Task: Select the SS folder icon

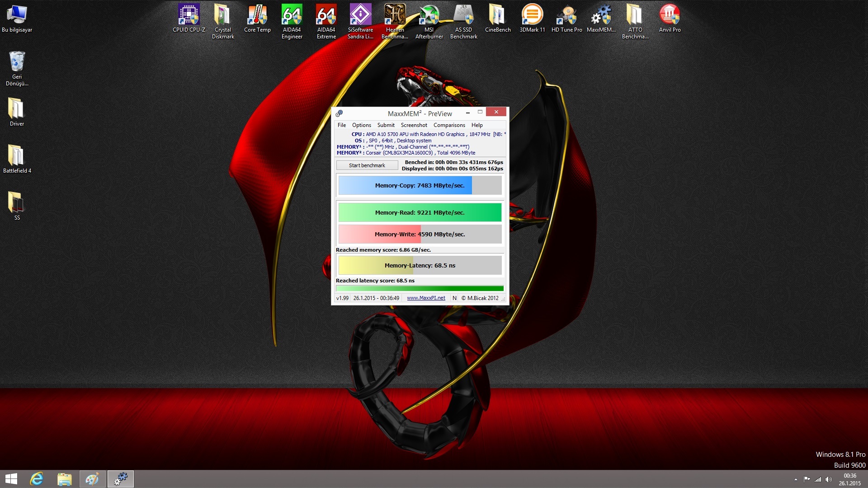Action: 17,206
